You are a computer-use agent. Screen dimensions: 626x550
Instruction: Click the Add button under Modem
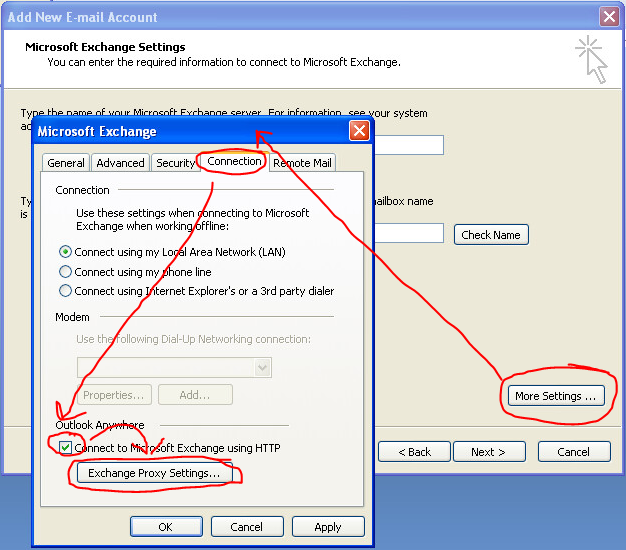click(x=195, y=395)
